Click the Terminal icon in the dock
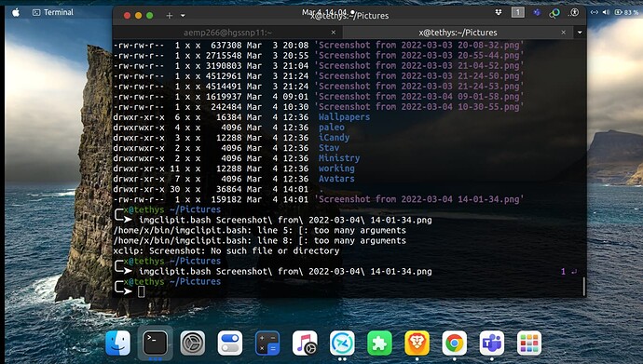The image size is (643, 364). coord(155,343)
